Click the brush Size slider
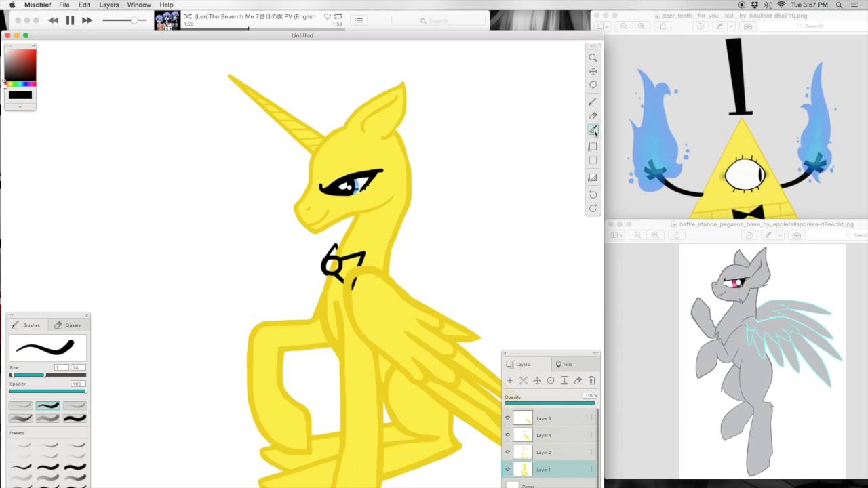Screen dimensions: 868x488 (47, 375)
